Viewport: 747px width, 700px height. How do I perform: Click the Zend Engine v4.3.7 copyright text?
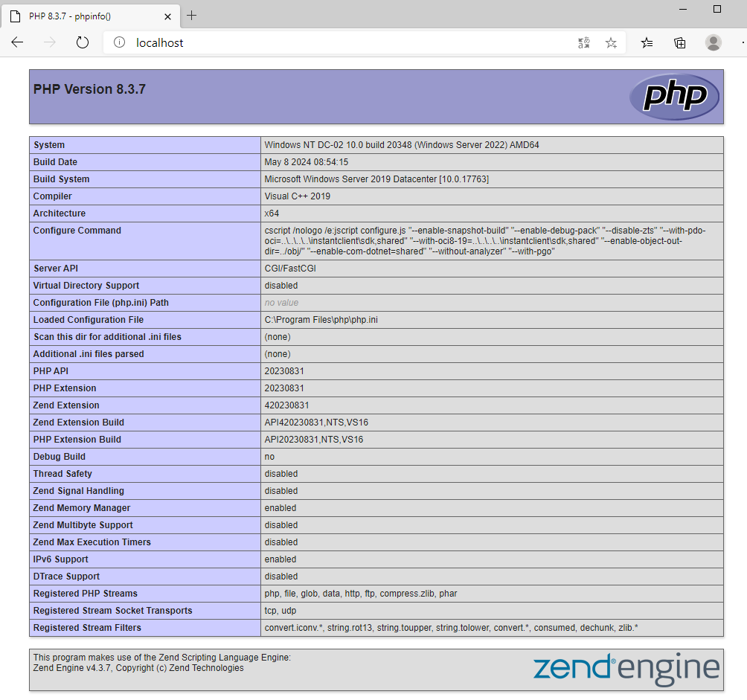point(138,669)
